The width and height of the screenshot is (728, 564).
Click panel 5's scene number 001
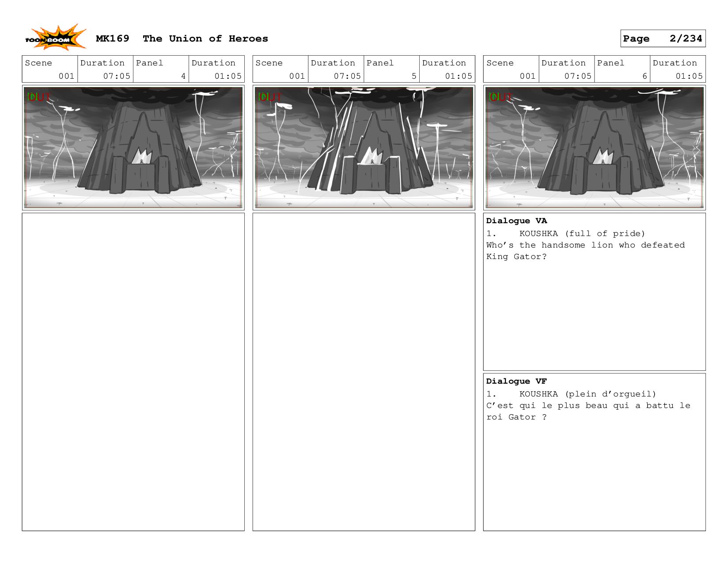[x=297, y=76]
